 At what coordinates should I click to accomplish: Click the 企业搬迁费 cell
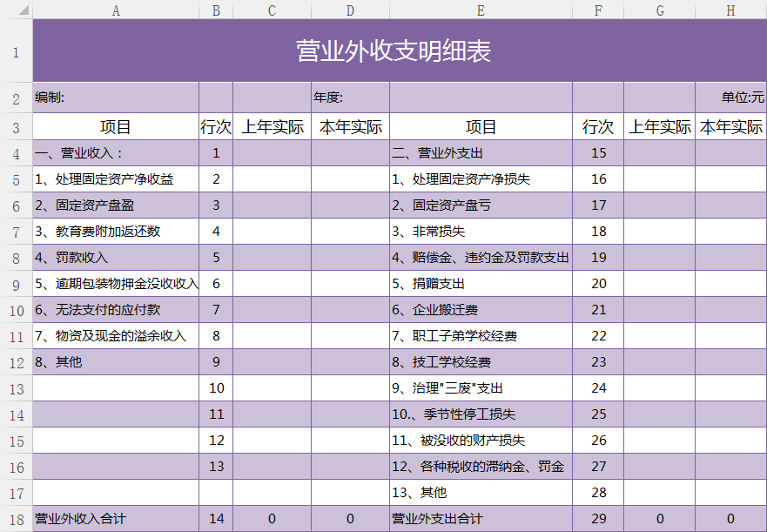point(481,310)
